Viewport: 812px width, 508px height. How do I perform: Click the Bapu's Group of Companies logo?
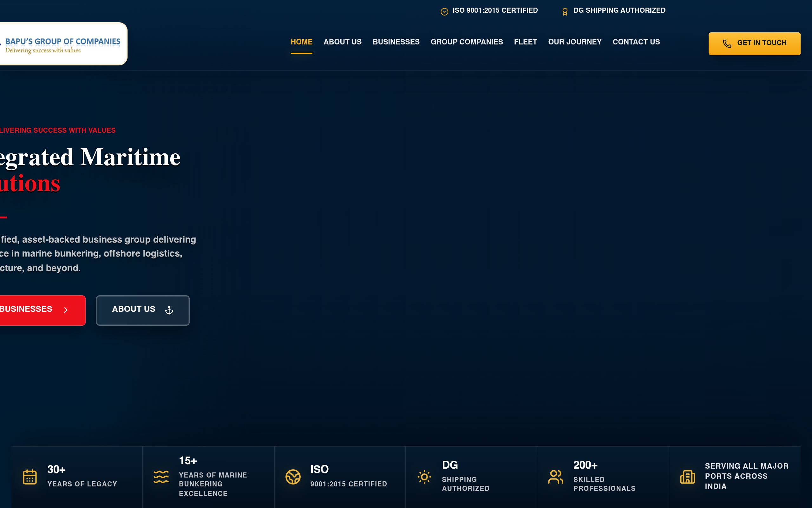pos(63,44)
